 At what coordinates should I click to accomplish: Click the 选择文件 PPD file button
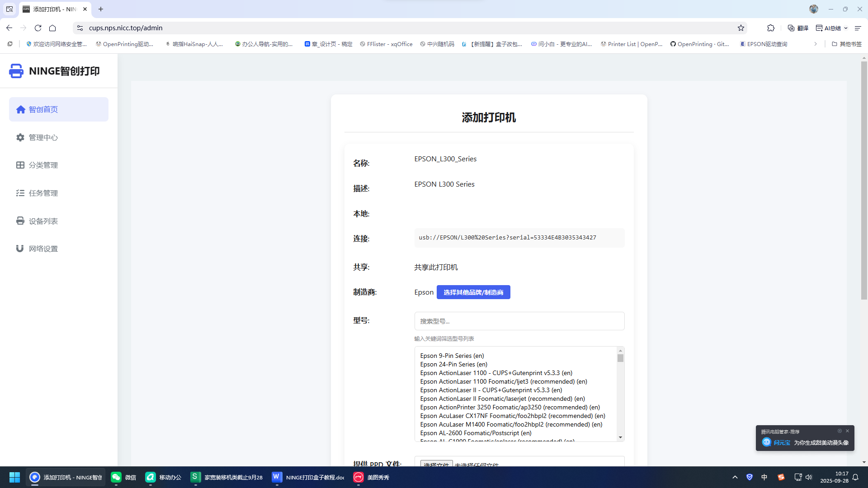436,464
